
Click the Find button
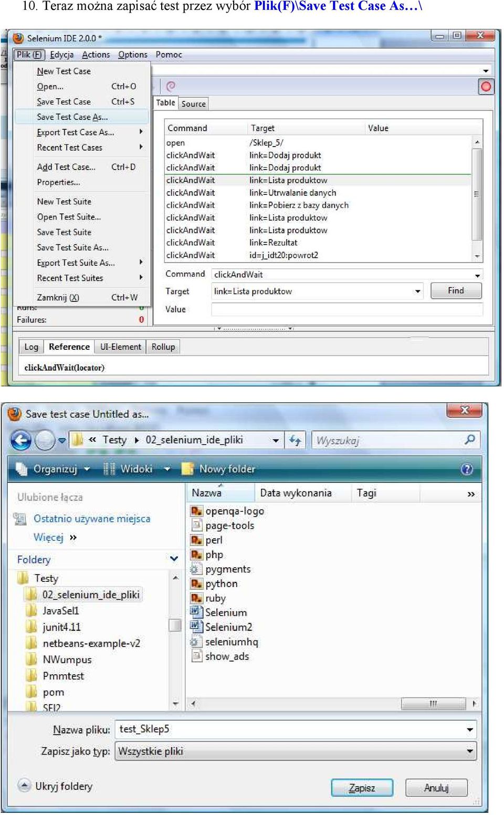(456, 291)
